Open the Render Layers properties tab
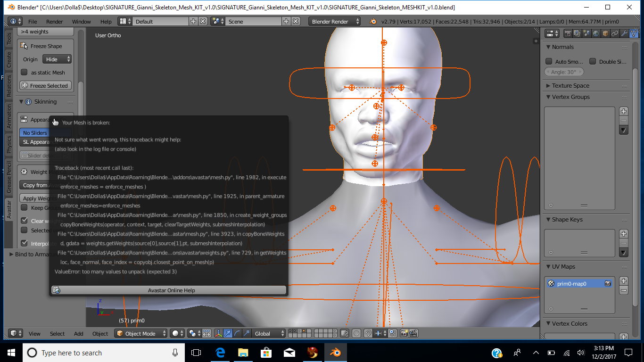The width and height of the screenshot is (644, 362). [x=577, y=33]
